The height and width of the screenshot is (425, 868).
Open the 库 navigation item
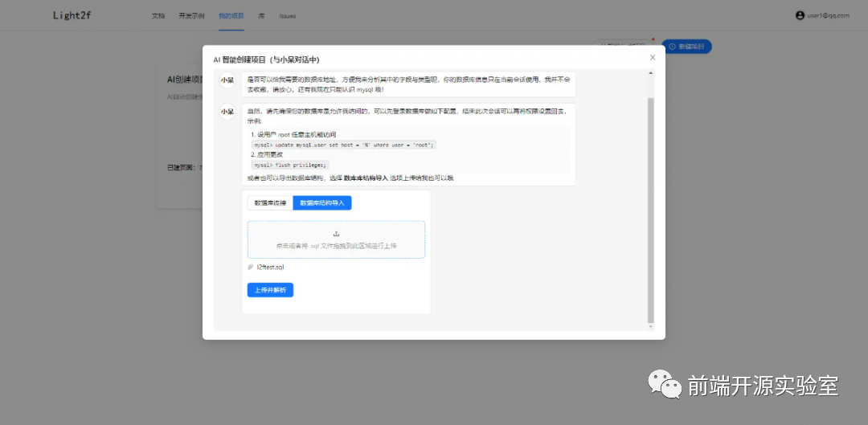click(x=261, y=16)
